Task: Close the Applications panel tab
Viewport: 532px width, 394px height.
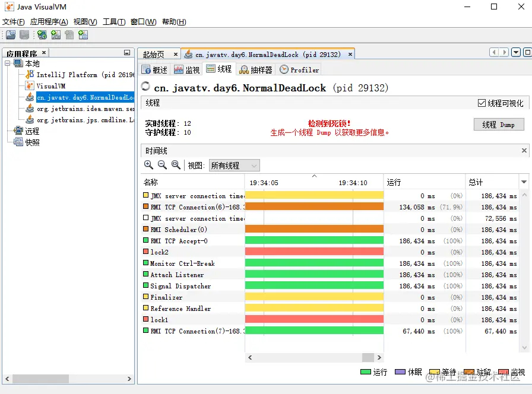Action: [44, 53]
